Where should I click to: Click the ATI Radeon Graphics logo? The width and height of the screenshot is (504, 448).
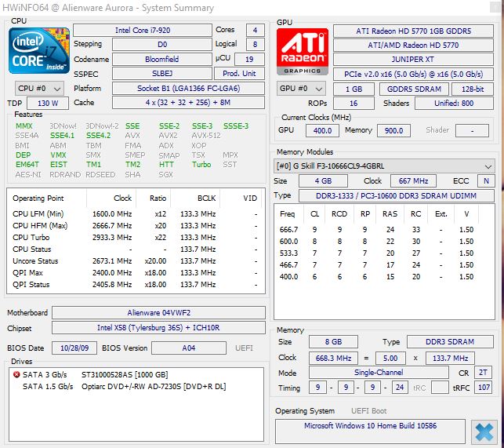pyautogui.click(x=303, y=52)
